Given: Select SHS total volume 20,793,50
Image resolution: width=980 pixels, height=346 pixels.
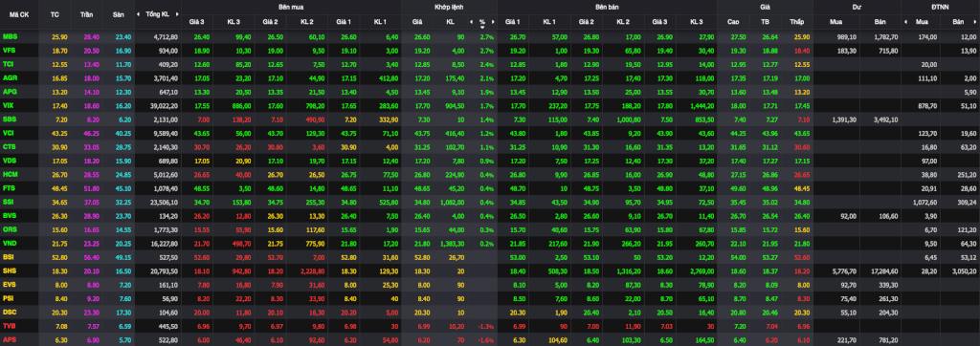Looking at the screenshot, I should coord(165,270).
